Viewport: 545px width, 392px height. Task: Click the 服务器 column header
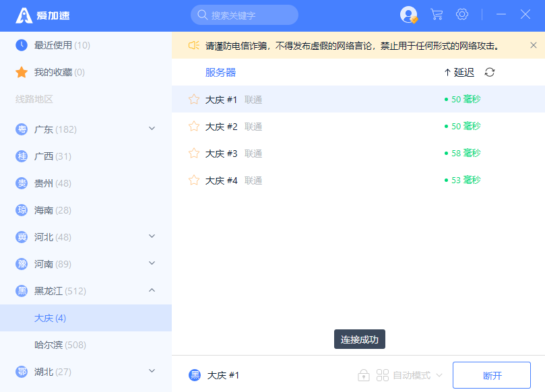point(221,72)
